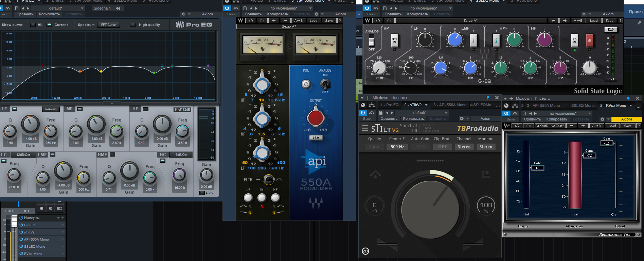Click the Save button in SSL G-EQ toolbar
Screen dimensions: 644x261
tap(610, 21)
